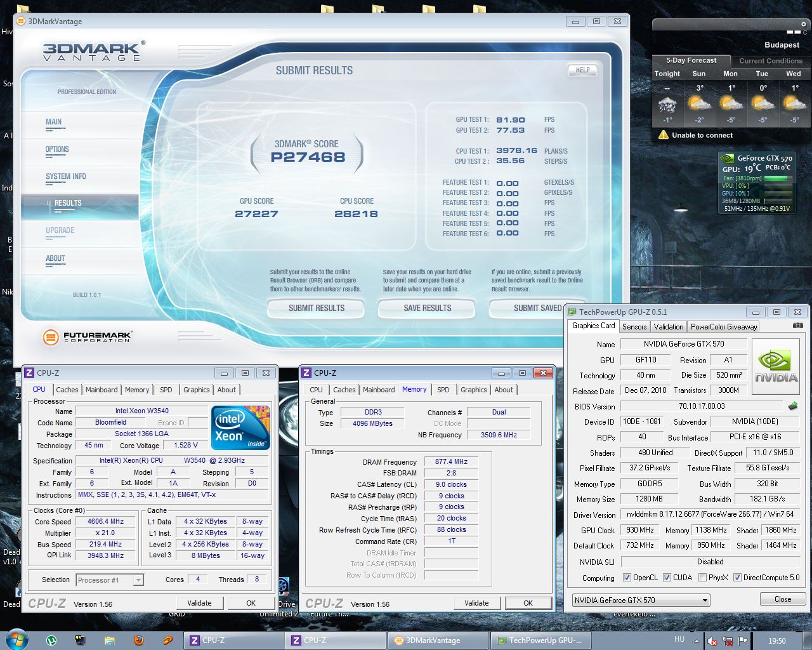Toggle the CUDA checkbox in GPU-Z
Image resolution: width=812 pixels, height=650 pixels.
[x=667, y=577]
